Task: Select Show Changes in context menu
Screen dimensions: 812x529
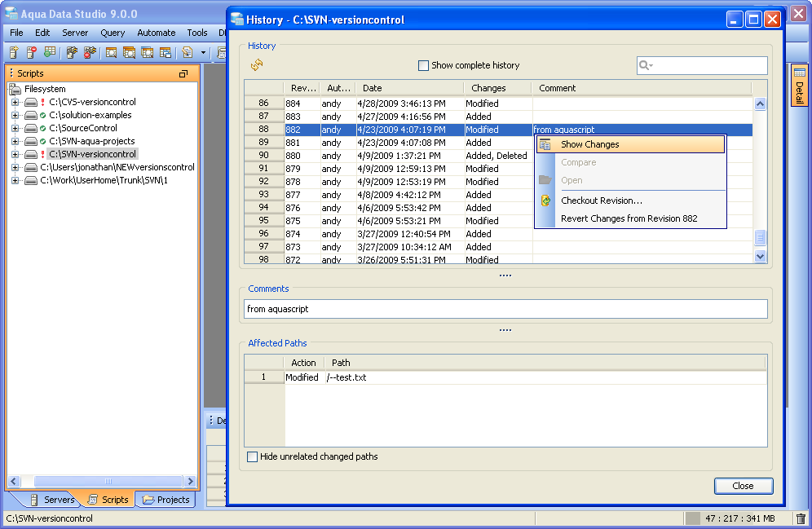Action: click(630, 144)
